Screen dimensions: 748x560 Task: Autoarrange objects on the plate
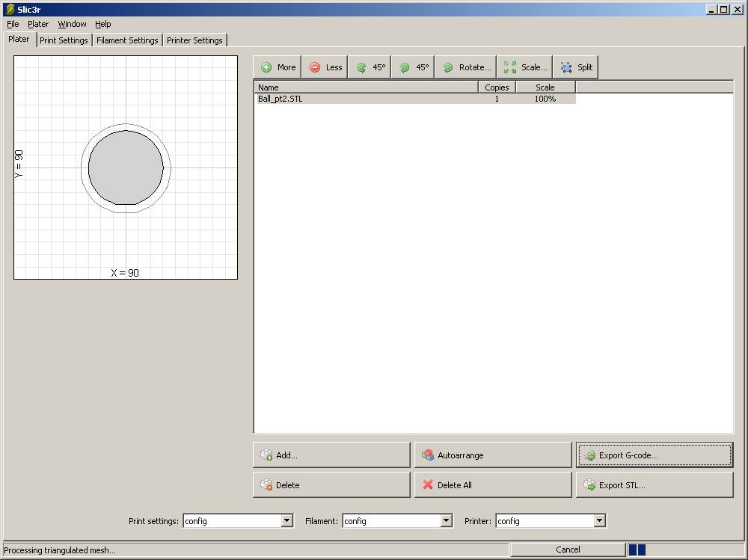tap(493, 455)
